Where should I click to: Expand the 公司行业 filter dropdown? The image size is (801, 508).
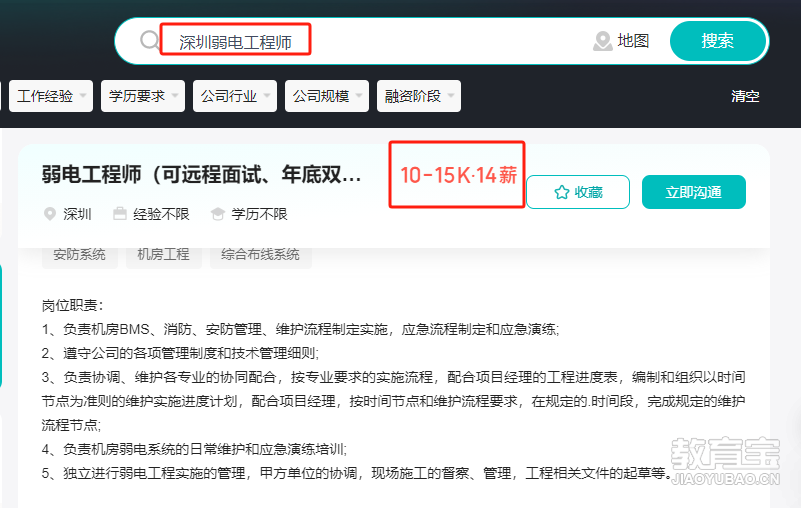pyautogui.click(x=235, y=96)
